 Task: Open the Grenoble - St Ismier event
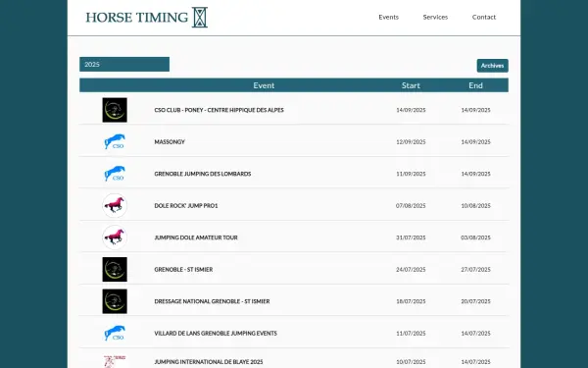pos(183,270)
